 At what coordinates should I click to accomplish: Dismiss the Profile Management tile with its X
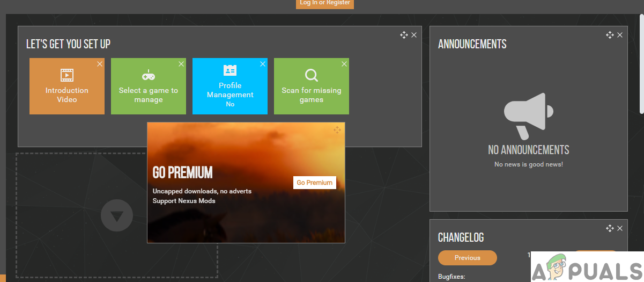pos(263,64)
